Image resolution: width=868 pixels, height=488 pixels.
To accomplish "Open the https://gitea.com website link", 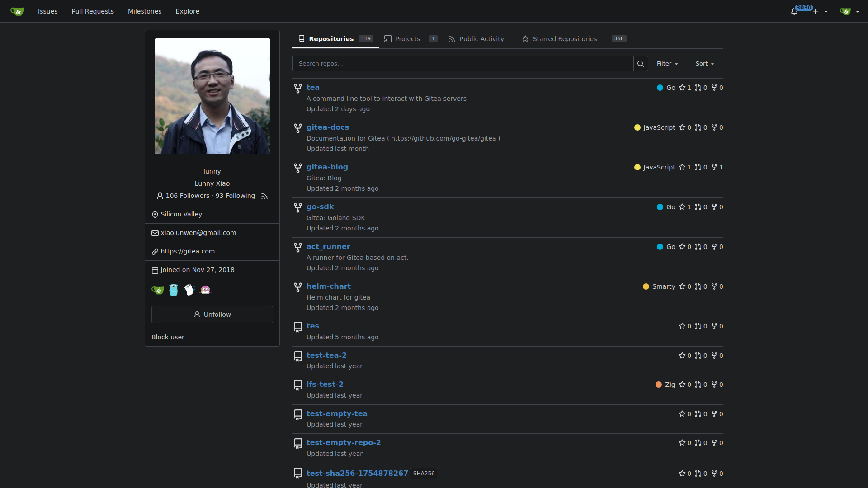I will [x=188, y=251].
